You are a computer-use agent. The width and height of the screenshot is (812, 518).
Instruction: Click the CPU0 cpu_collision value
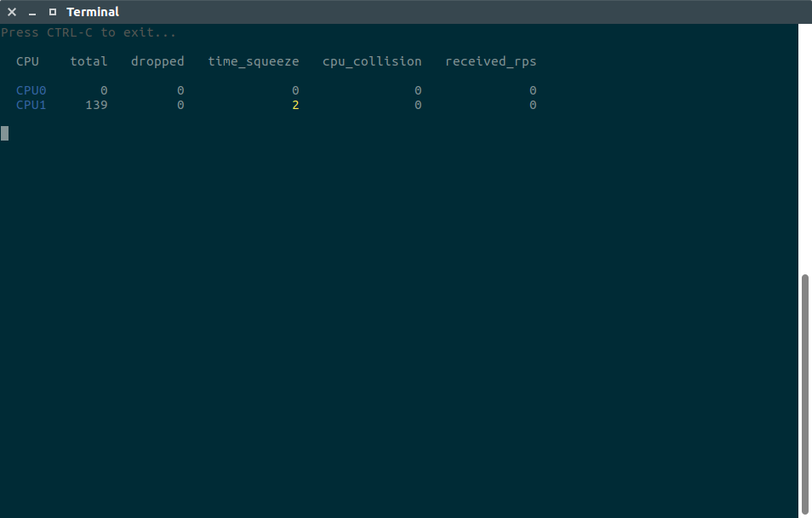click(418, 90)
